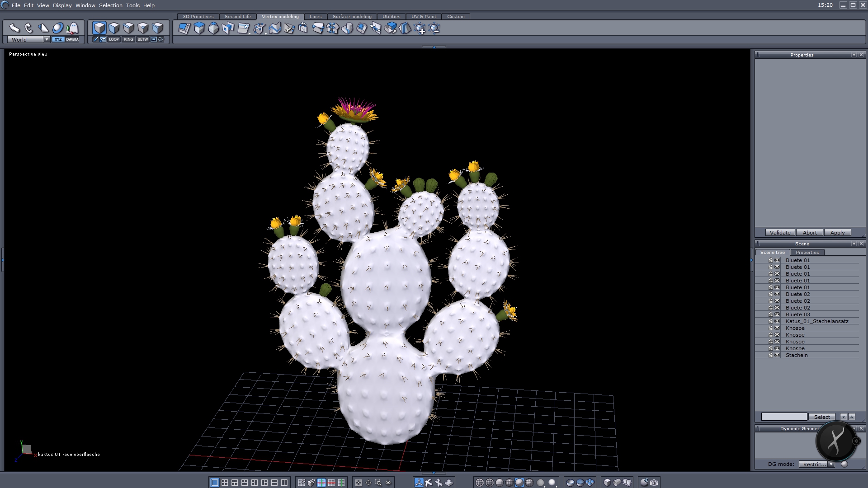Expand the DG mode Restrict dropdown
868x488 pixels.
pos(831,464)
